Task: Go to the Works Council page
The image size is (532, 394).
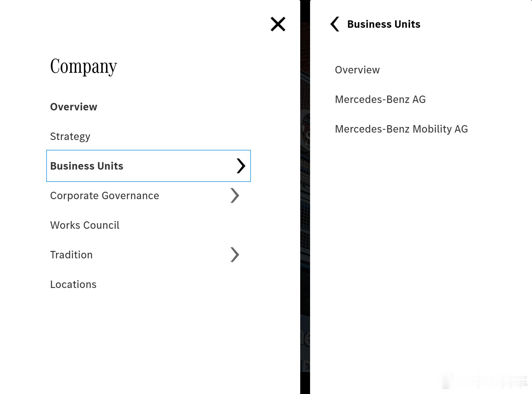Action: 85,225
